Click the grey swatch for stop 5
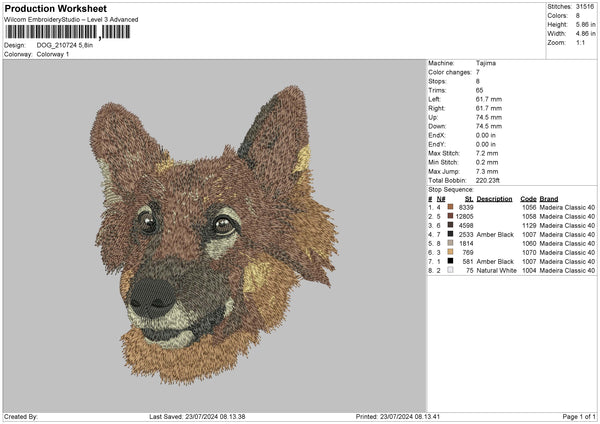The image size is (600, 424). [451, 243]
